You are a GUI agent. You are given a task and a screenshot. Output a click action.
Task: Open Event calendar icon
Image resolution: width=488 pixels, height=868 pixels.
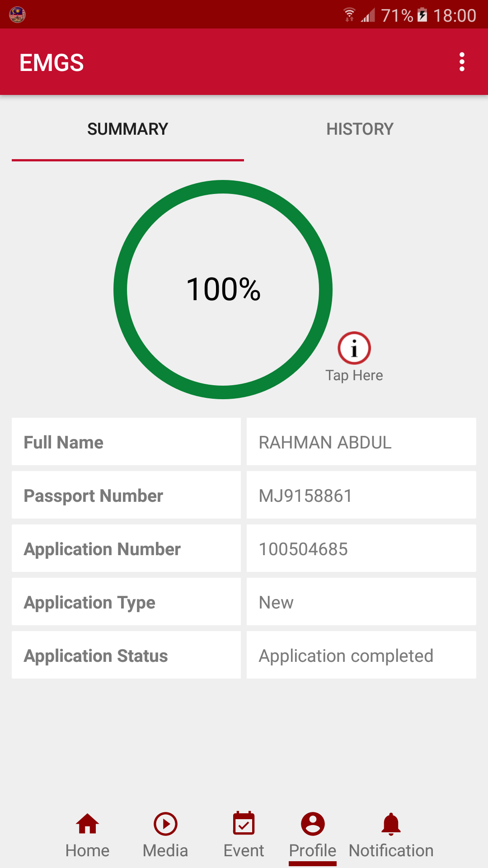click(244, 824)
